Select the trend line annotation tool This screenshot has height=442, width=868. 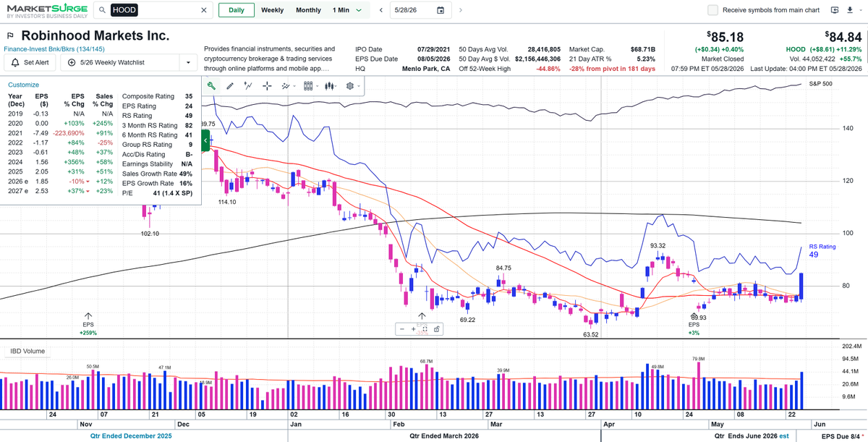click(248, 85)
